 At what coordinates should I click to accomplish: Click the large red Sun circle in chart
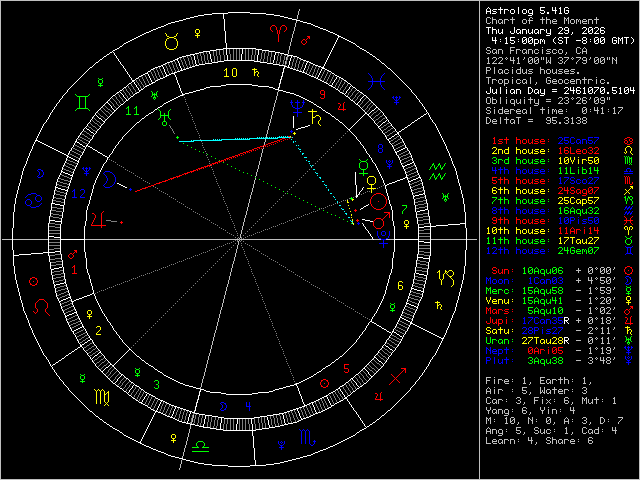(378, 202)
